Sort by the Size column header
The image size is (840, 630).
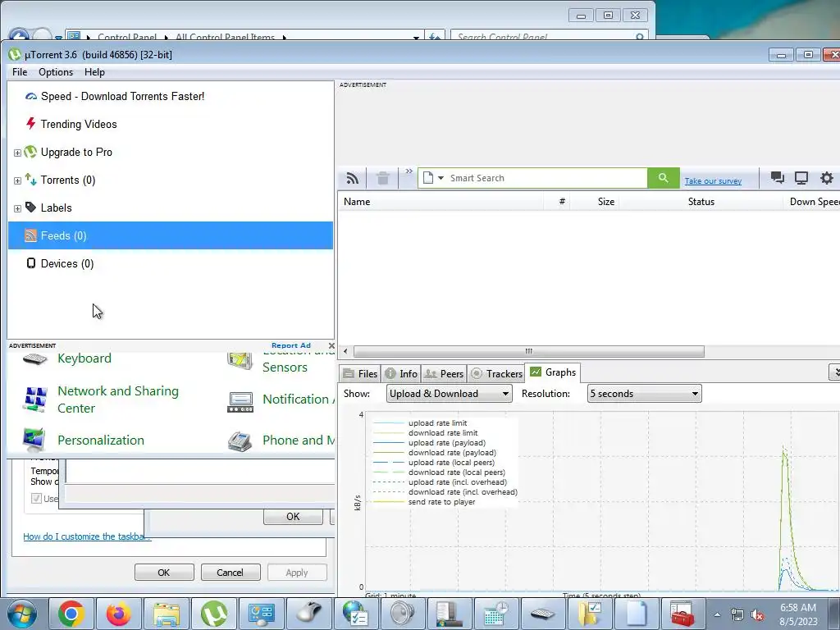coord(606,202)
